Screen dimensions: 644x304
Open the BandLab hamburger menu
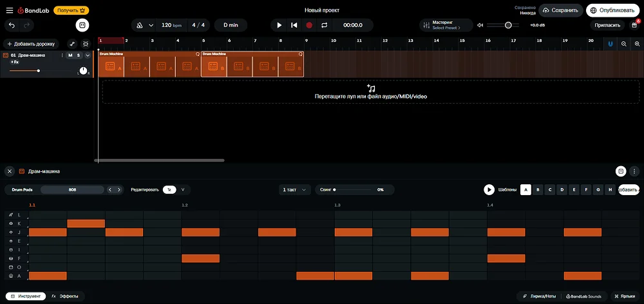(x=10, y=10)
